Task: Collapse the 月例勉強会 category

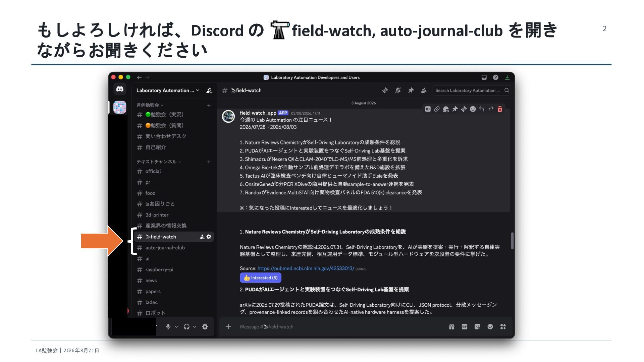Action: (x=150, y=105)
